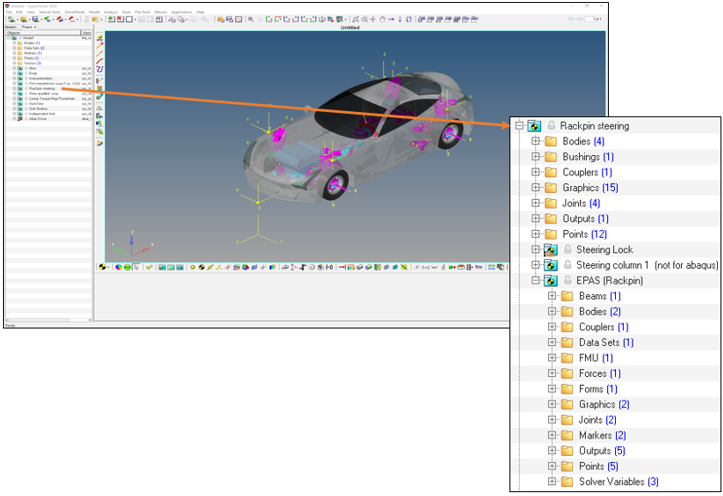Image resolution: width=723 pixels, height=496 pixels.
Task: Toggle the lock icon beside Rackpin steering
Action: (551, 126)
